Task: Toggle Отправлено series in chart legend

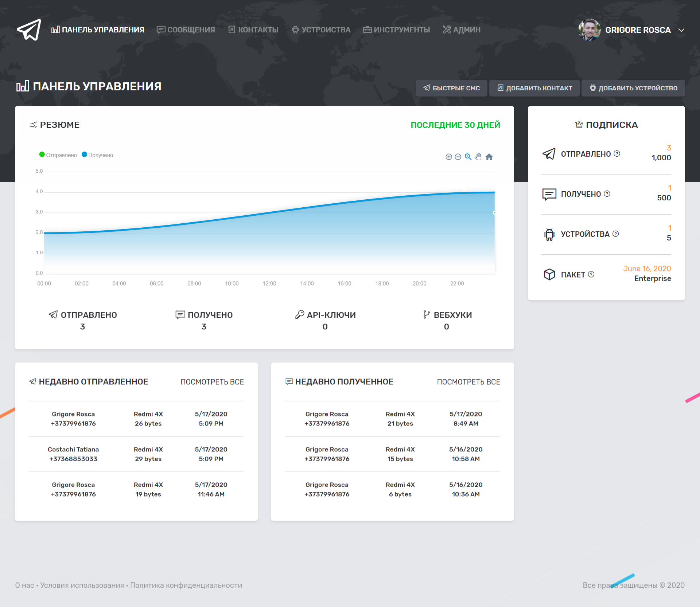Action: (58, 155)
